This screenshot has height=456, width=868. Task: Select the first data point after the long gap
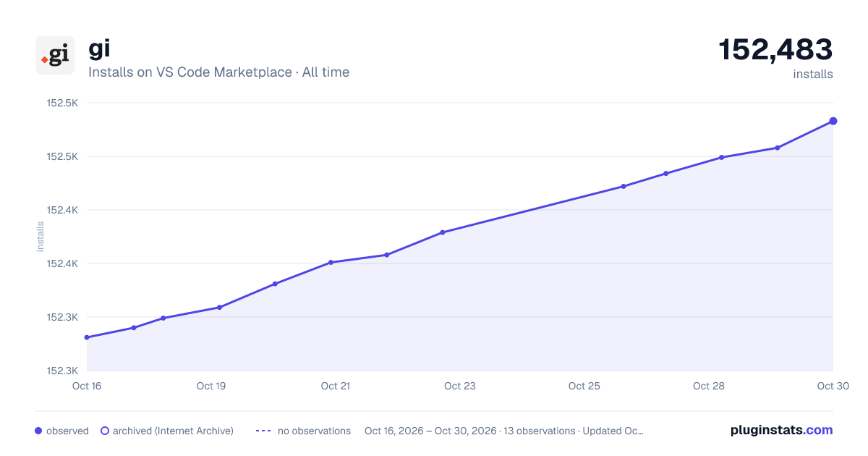(x=624, y=186)
